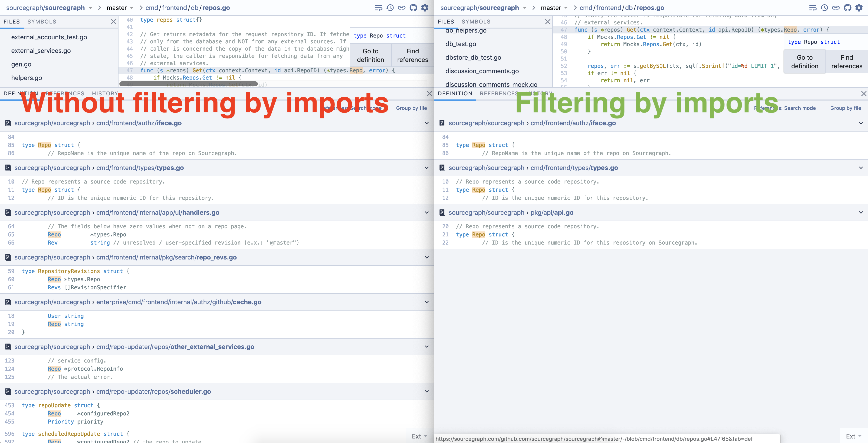Open GitHub icon in left pane toolbar
Image resolution: width=868 pixels, height=443 pixels.
(413, 8)
